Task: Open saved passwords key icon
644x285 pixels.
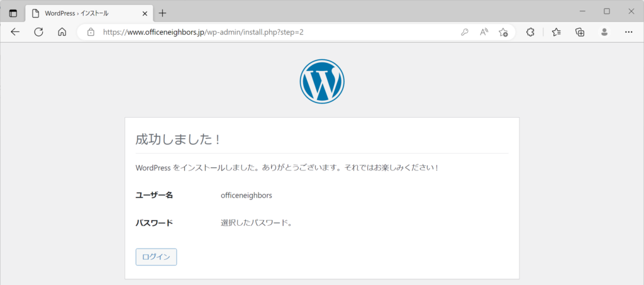Action: [x=465, y=32]
